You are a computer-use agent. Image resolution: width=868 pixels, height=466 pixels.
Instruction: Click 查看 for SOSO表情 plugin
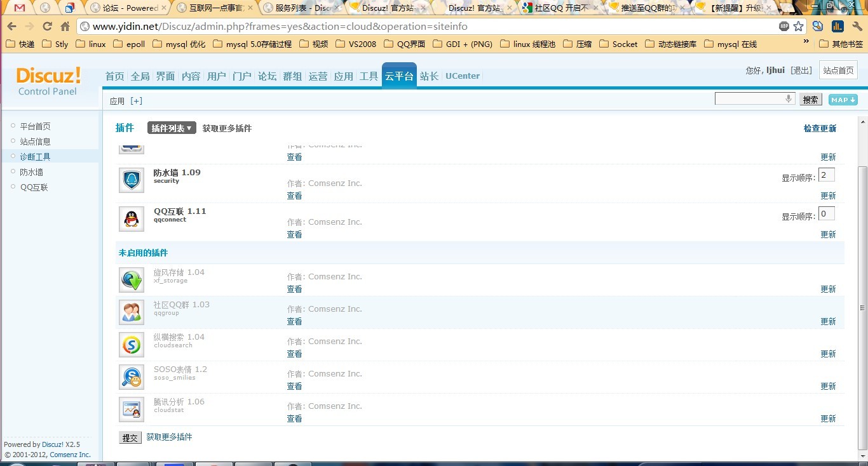(294, 386)
